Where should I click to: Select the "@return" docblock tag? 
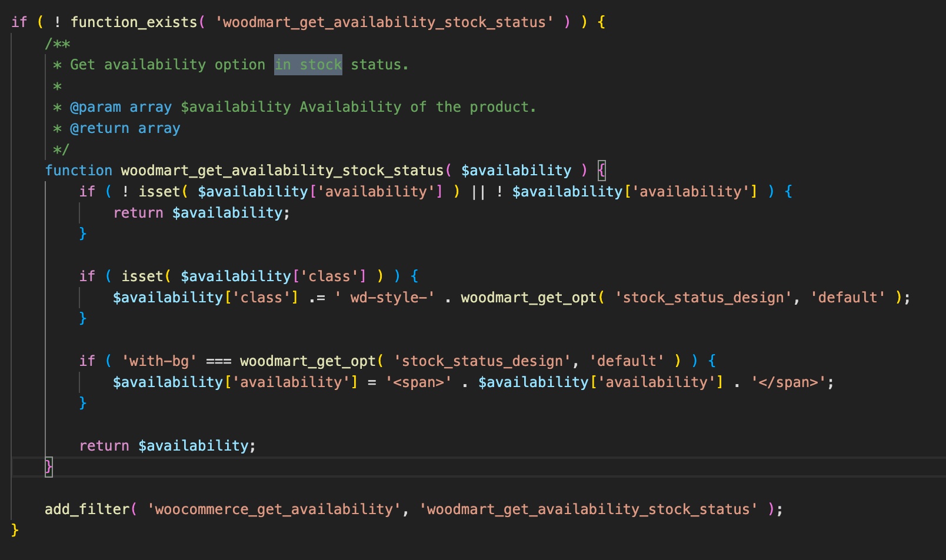click(99, 128)
